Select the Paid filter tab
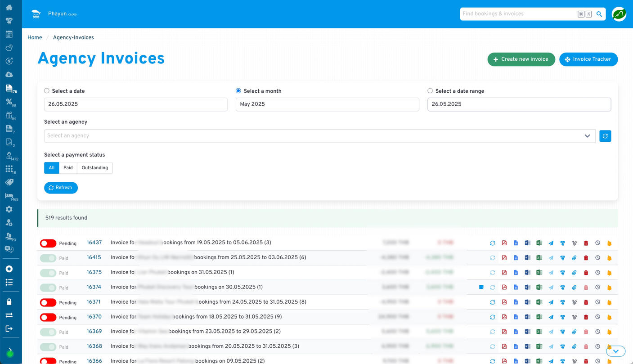633x364 pixels. pos(68,168)
